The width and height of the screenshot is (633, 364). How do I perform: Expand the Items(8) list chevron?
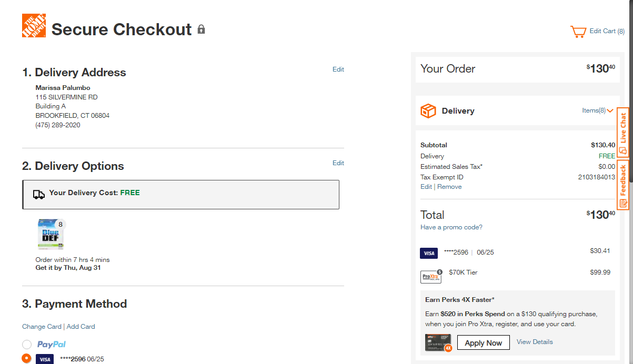[x=610, y=111]
